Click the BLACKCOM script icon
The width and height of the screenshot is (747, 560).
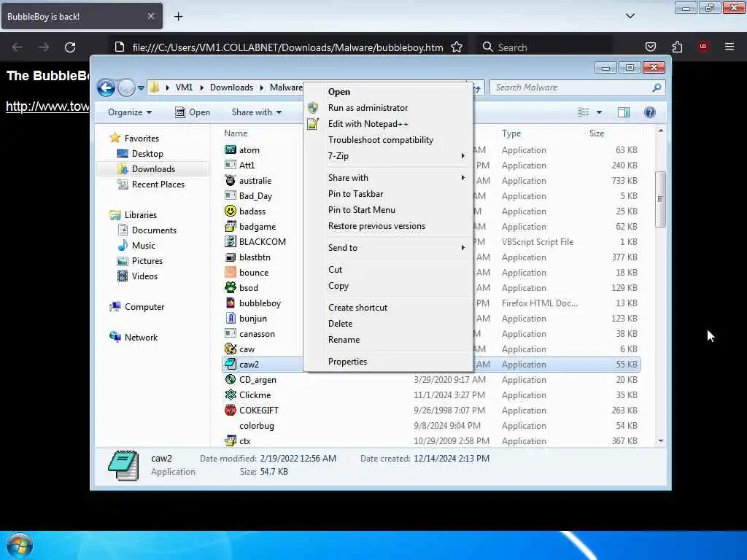(230, 241)
